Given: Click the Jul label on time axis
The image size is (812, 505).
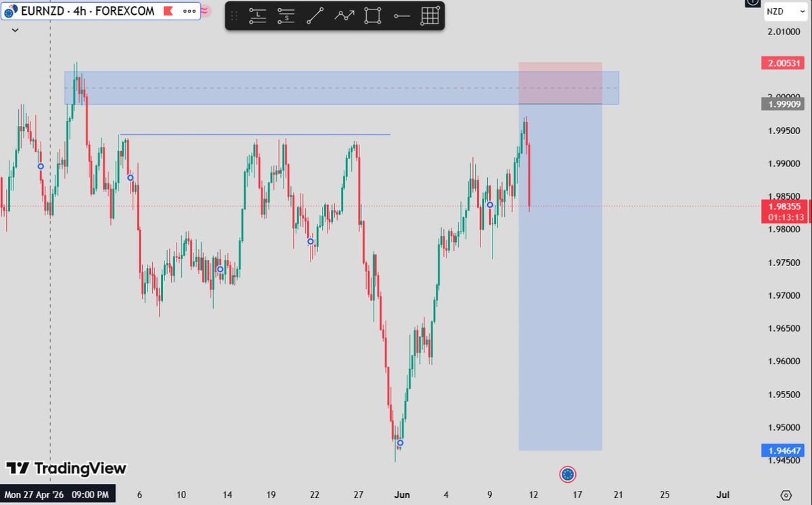Looking at the screenshot, I should point(723,495).
